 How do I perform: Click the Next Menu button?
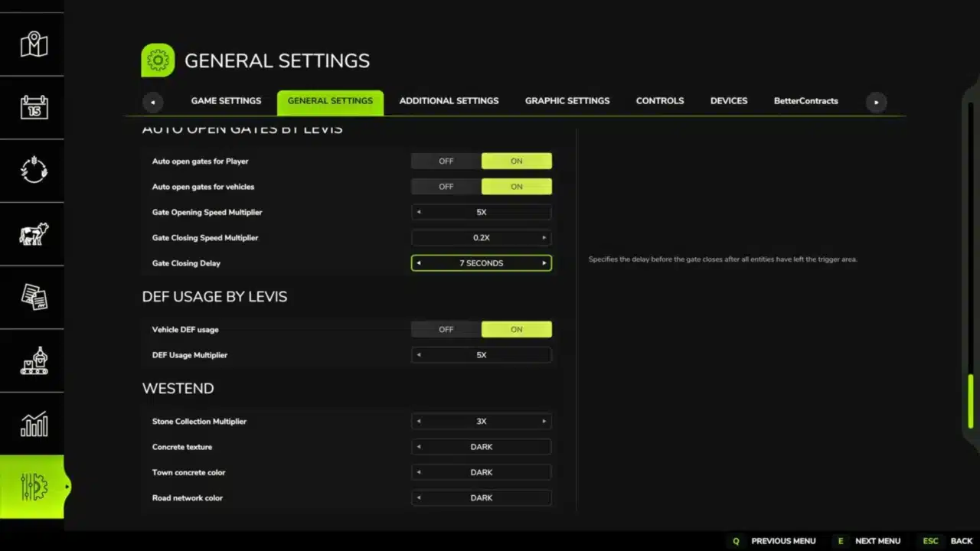(x=869, y=541)
